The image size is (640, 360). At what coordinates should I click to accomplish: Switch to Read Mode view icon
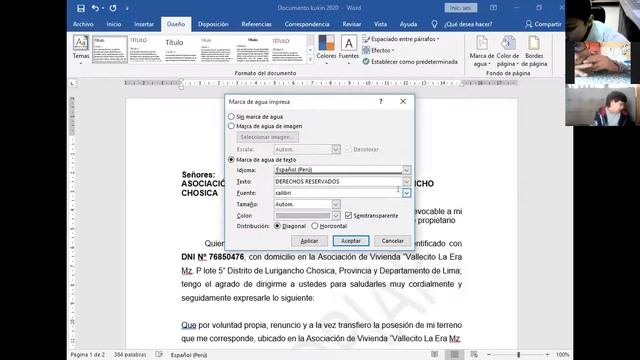coord(435,354)
